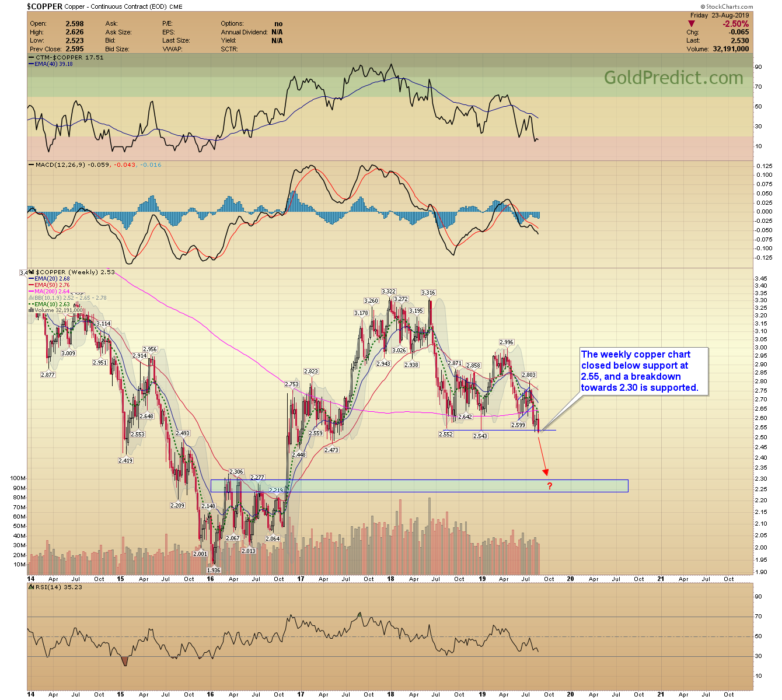Click the red down-triangle change indicator
Image resolution: width=782 pixels, height=700 pixels.
point(692,24)
